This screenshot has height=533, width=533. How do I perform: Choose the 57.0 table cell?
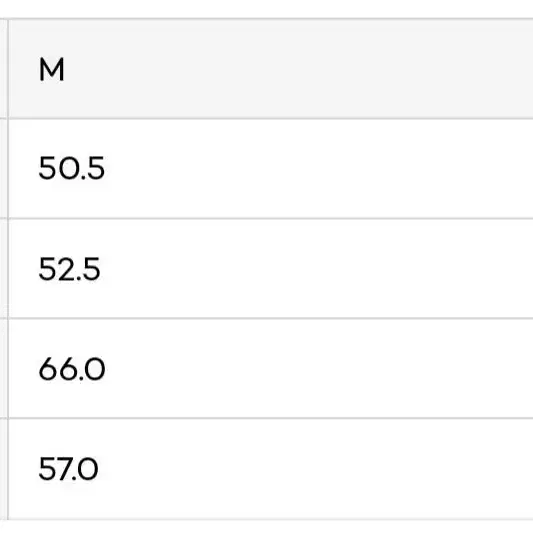pyautogui.click(x=271, y=469)
